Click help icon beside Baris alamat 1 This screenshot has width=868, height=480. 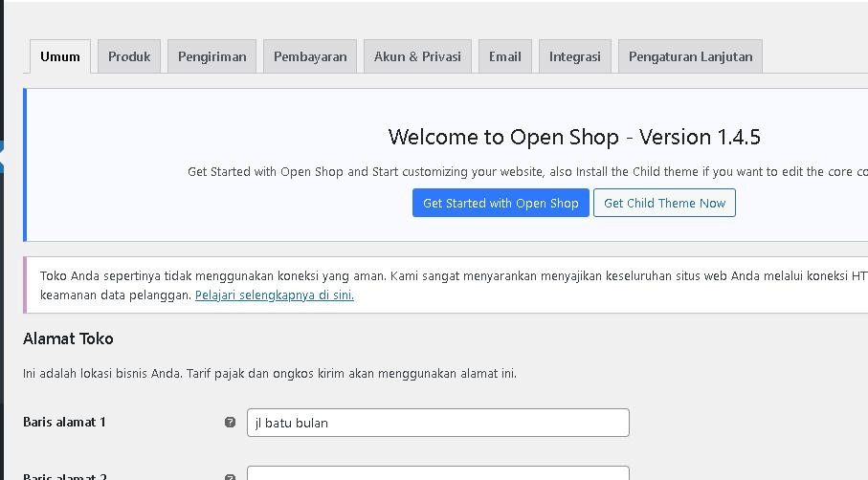[231, 423]
